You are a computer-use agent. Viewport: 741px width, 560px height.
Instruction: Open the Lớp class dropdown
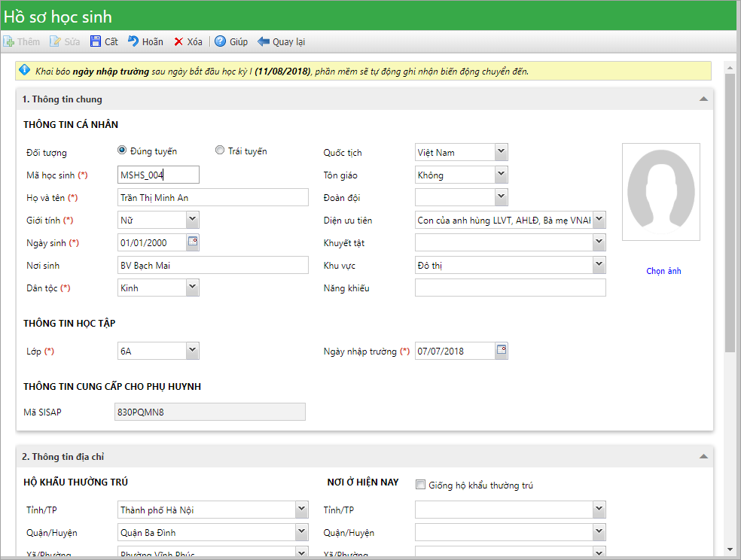(x=192, y=351)
